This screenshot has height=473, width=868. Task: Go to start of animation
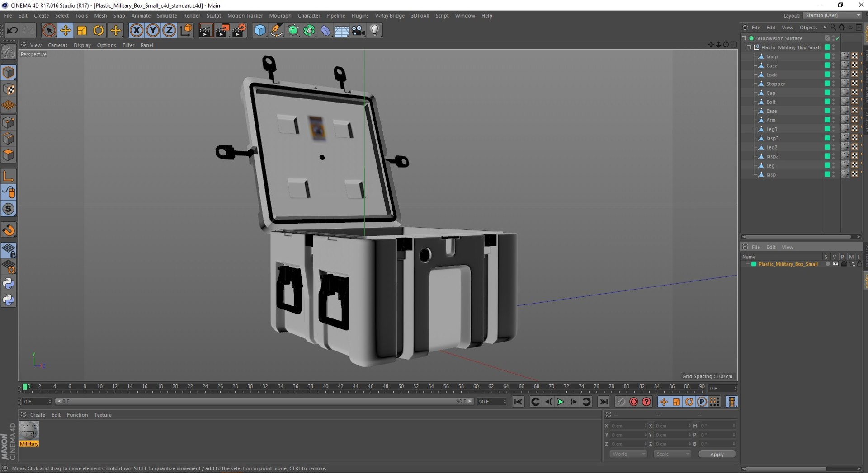pyautogui.click(x=518, y=402)
